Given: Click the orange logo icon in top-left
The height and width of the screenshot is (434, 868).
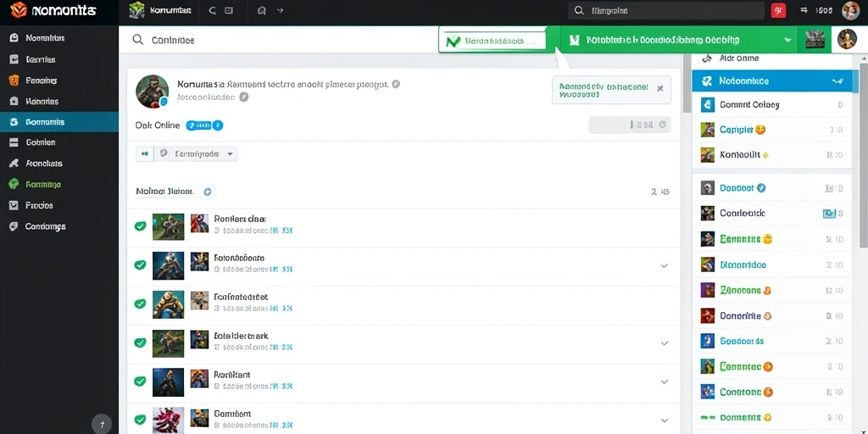Looking at the screenshot, I should 19,10.
